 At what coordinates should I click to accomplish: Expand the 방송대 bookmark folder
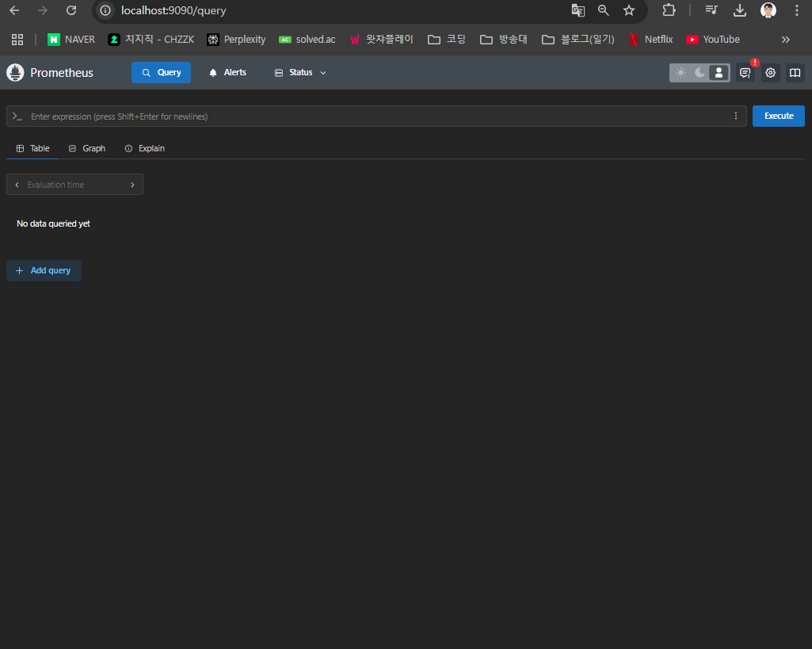click(x=504, y=40)
